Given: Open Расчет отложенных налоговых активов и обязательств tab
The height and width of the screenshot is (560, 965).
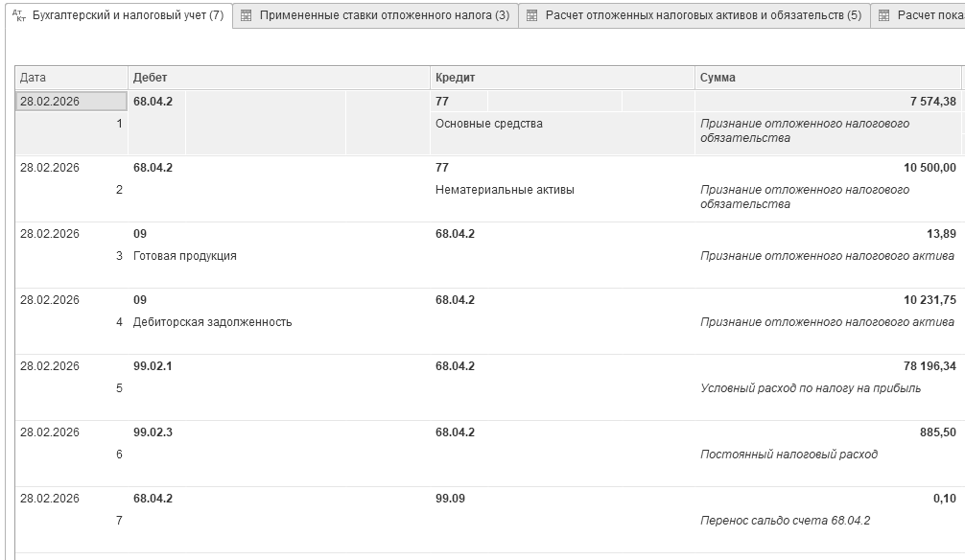Looking at the screenshot, I should point(703,15).
